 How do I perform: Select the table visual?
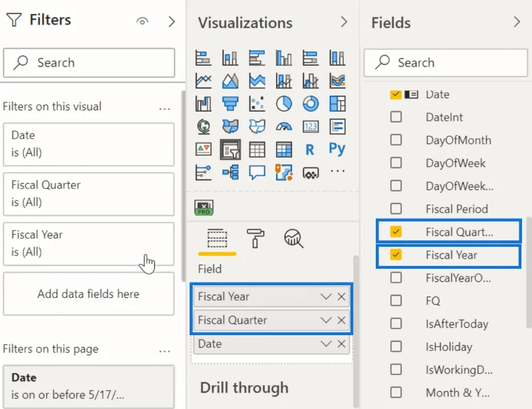point(257,150)
